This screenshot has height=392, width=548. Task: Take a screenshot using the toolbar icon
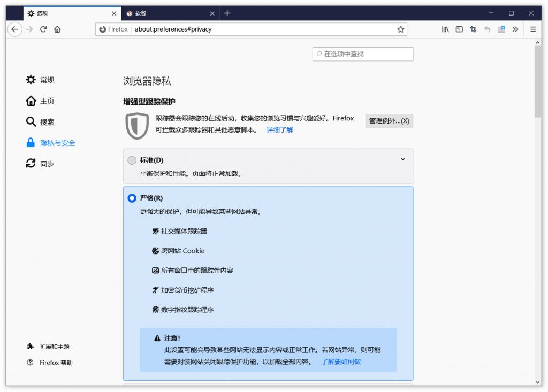pos(473,29)
